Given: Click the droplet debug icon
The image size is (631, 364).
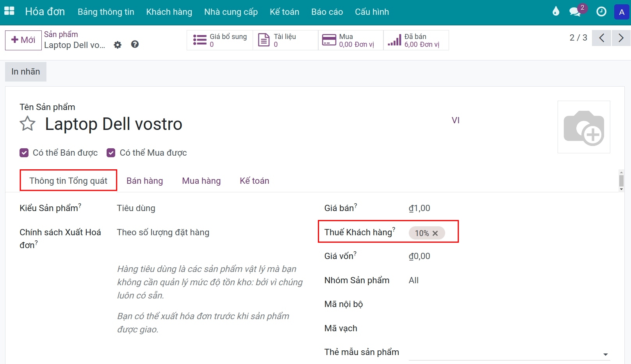Looking at the screenshot, I should tap(556, 11).
